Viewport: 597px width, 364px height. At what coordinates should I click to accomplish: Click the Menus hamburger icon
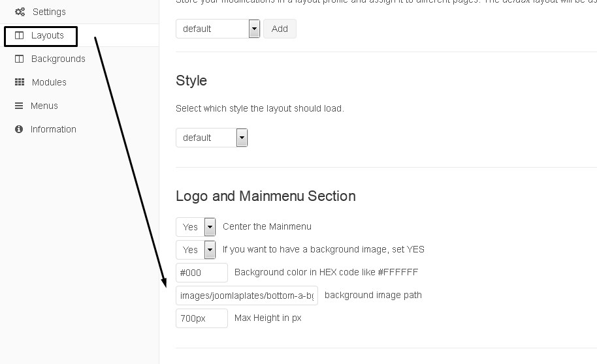pyautogui.click(x=19, y=106)
